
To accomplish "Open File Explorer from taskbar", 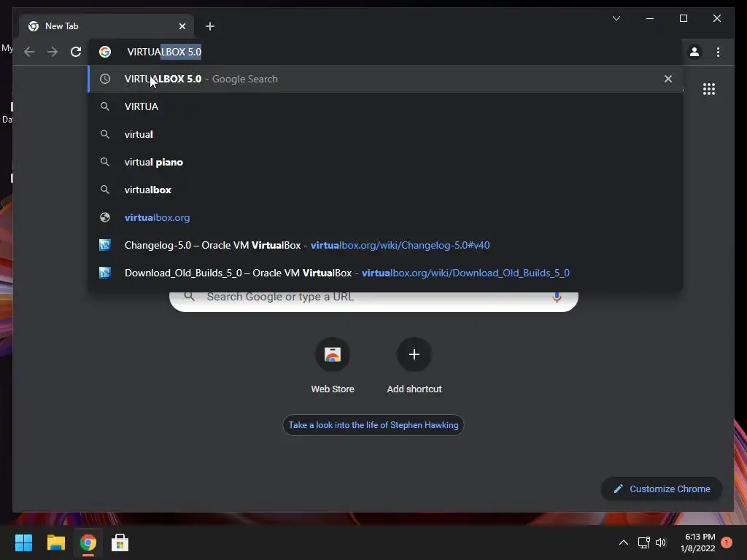I will 55,542.
